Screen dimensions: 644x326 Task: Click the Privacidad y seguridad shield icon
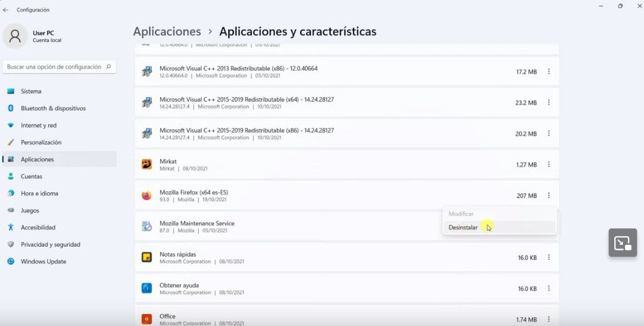(11, 244)
